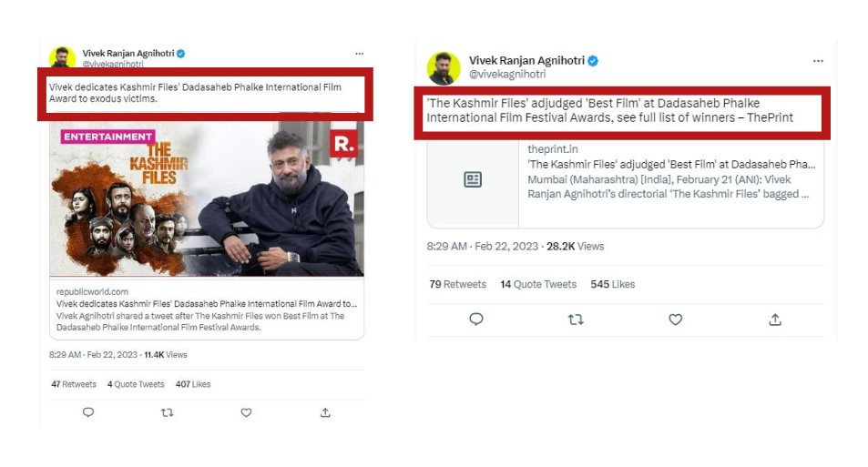The image size is (868, 467).
Task: View the 4 Quote Tweets list
Action: 136,384
